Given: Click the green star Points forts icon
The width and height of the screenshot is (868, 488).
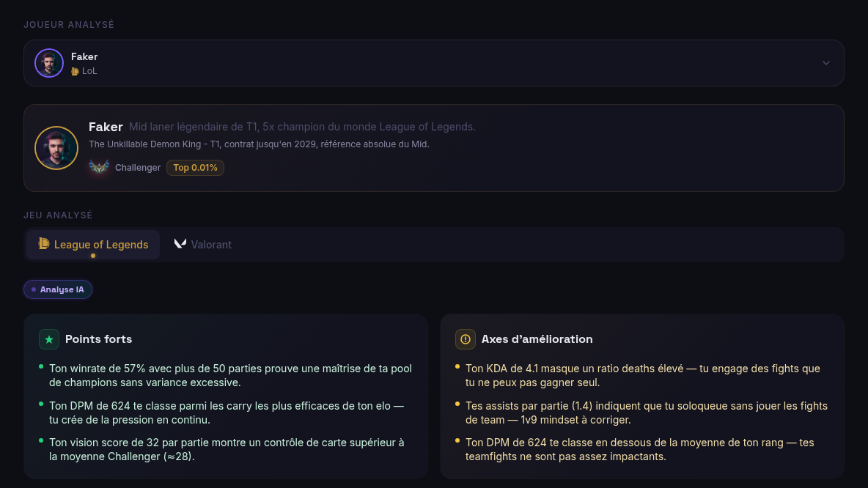Looking at the screenshot, I should (x=48, y=339).
